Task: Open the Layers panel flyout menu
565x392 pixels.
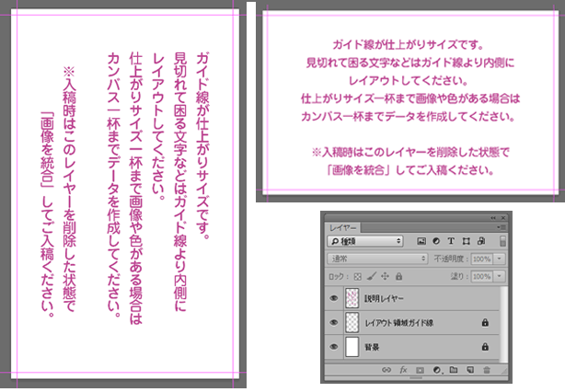Action: 502,225
